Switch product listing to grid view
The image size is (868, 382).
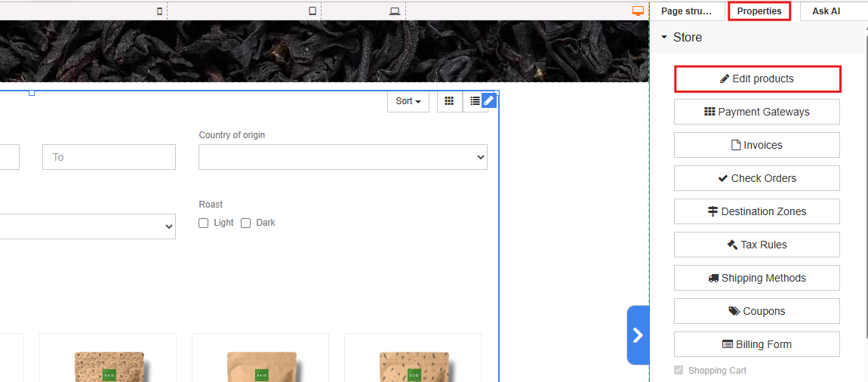[449, 101]
